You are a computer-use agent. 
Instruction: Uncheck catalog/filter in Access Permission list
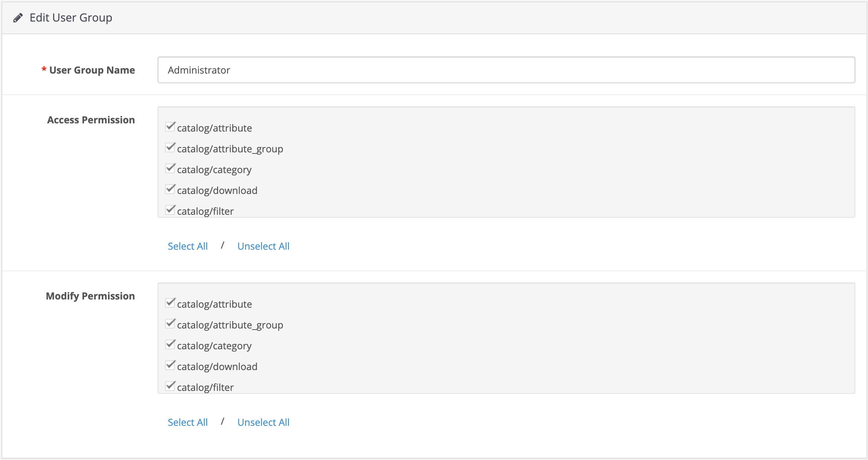click(x=170, y=210)
